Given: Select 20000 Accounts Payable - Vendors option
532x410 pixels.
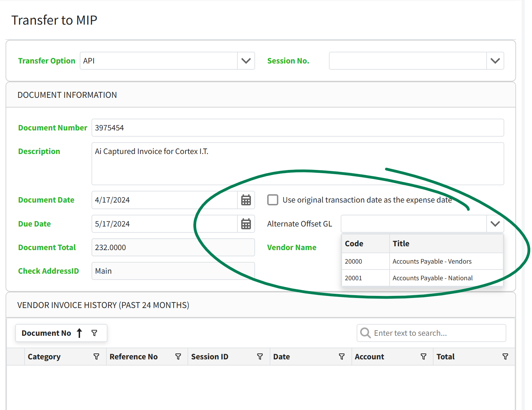Looking at the screenshot, I should [422, 262].
